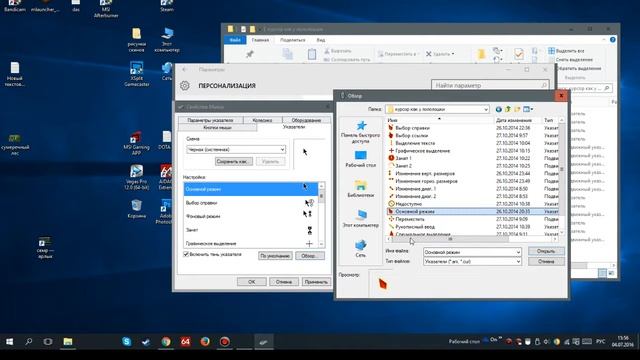The image size is (640, 360).
Task: Click the Back arrow in Browse dialog toolbar
Action: pyautogui.click(x=498, y=109)
